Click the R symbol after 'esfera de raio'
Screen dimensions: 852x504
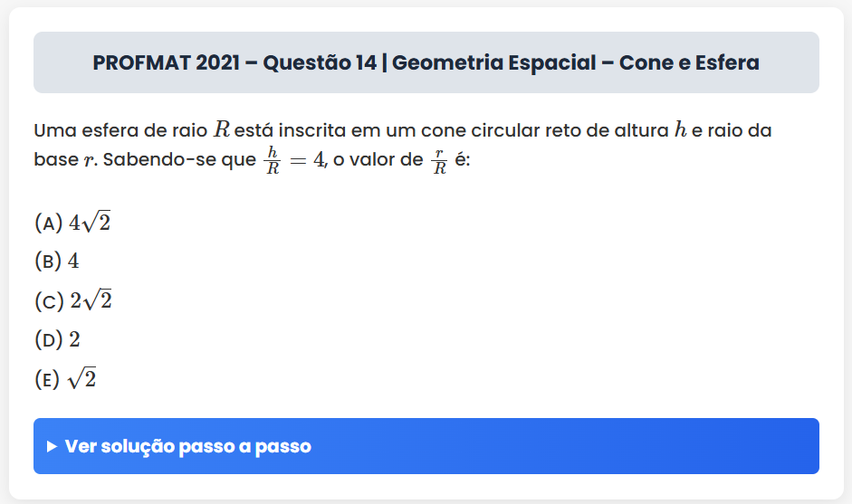222,129
